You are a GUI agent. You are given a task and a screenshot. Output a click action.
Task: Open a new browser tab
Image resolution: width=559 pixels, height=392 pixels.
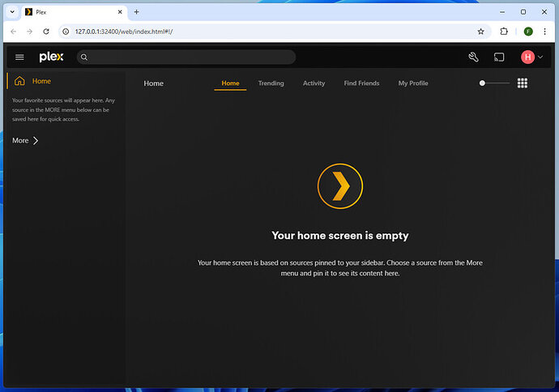tap(137, 12)
